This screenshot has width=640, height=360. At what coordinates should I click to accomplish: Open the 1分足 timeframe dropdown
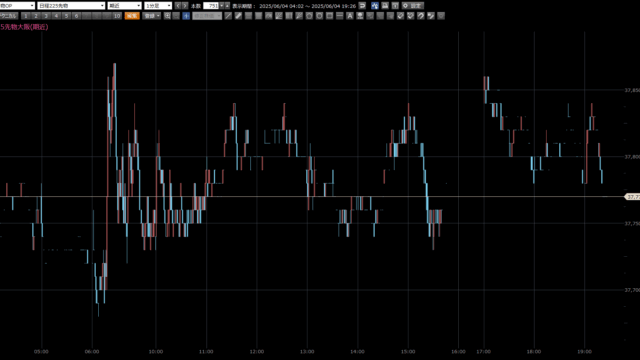point(158,6)
